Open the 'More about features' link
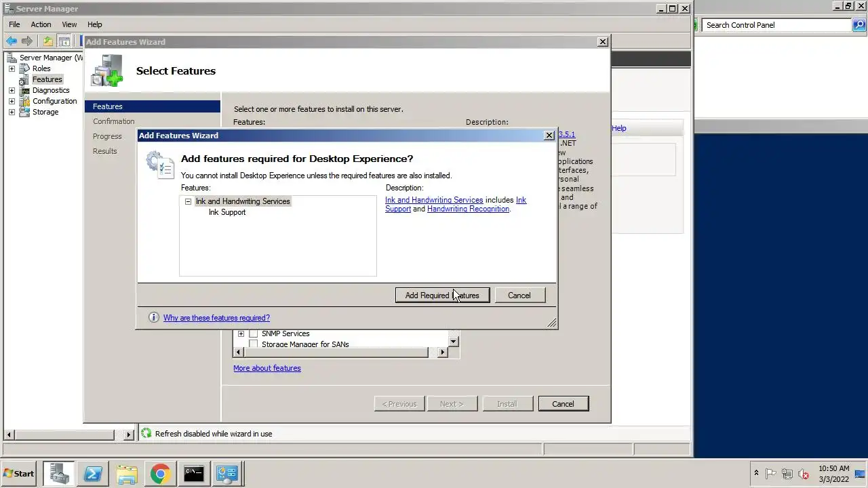868x488 pixels. click(x=267, y=368)
